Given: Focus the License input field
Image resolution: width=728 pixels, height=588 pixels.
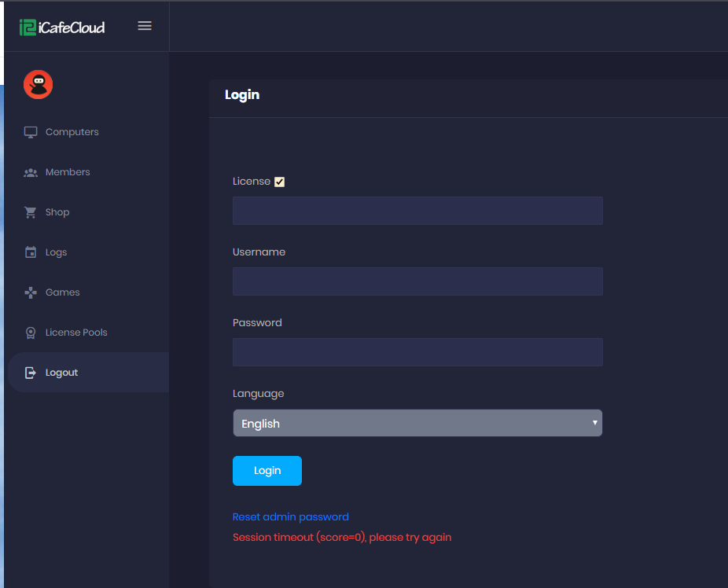Looking at the screenshot, I should [x=417, y=211].
